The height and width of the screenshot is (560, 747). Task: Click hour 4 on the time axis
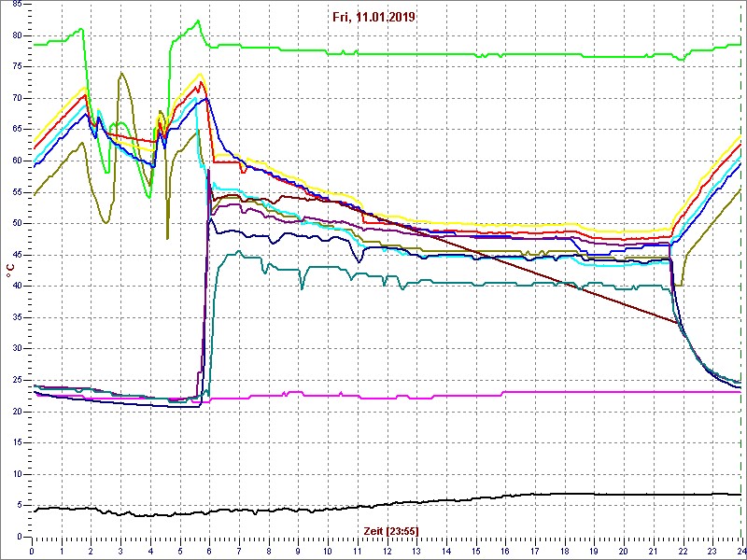coord(150,550)
